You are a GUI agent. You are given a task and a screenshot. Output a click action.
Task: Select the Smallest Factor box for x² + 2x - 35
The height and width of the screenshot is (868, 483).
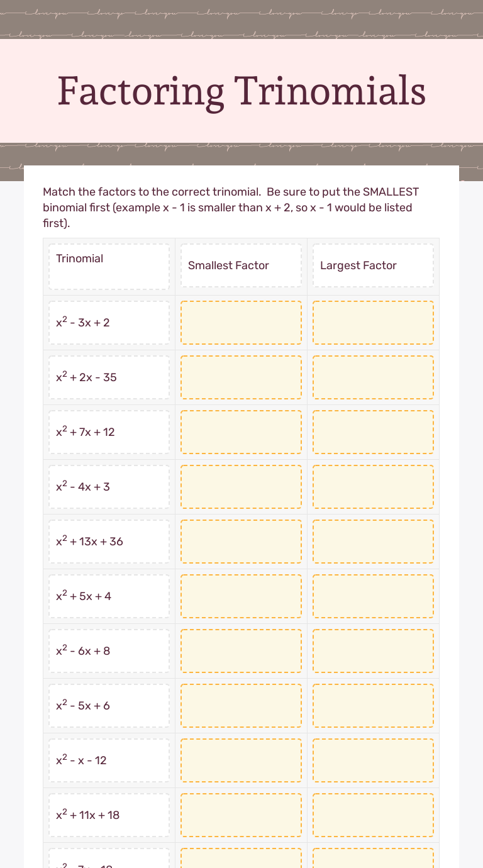241,377
